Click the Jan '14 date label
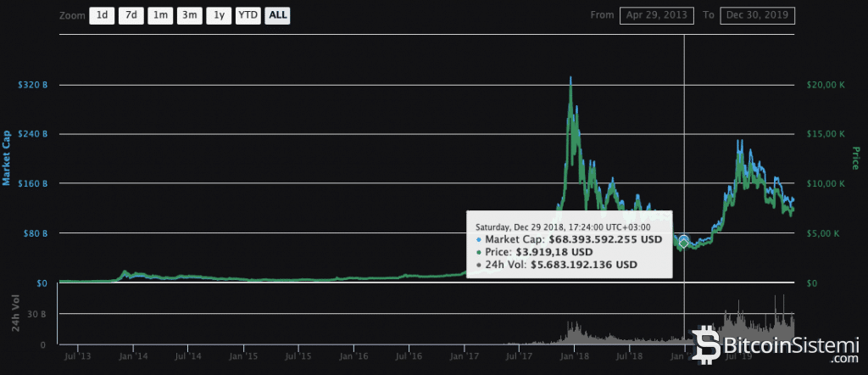Image resolution: width=868 pixels, height=375 pixels. pyautogui.click(x=133, y=357)
